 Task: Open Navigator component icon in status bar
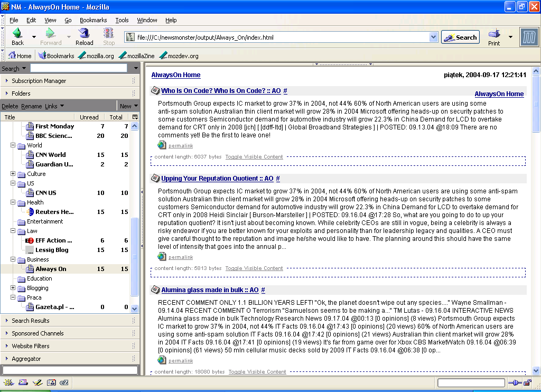click(x=8, y=382)
